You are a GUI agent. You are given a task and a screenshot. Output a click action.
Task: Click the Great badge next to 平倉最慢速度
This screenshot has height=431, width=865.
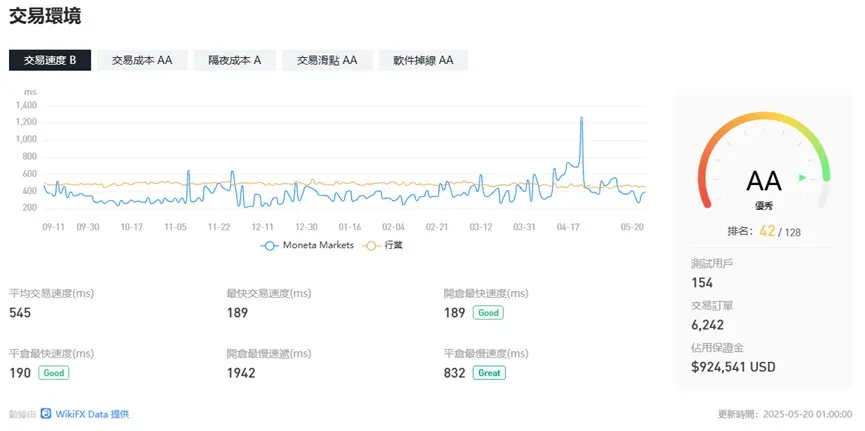coord(489,373)
